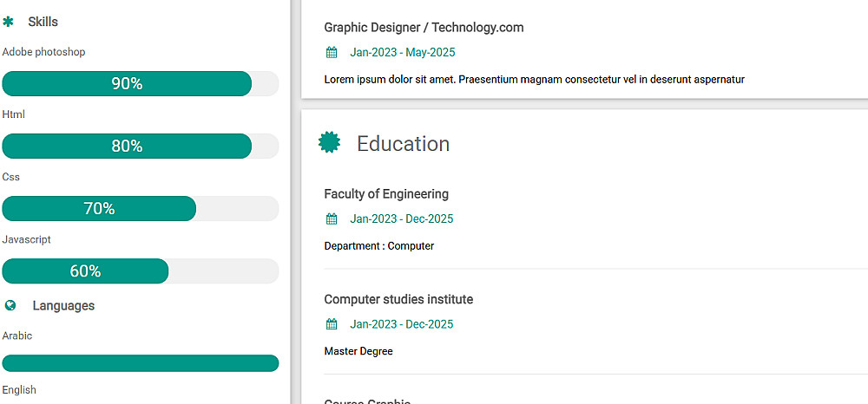The width and height of the screenshot is (868, 404).
Task: Click the asterisk icon beside Skills
Action: pos(9,22)
